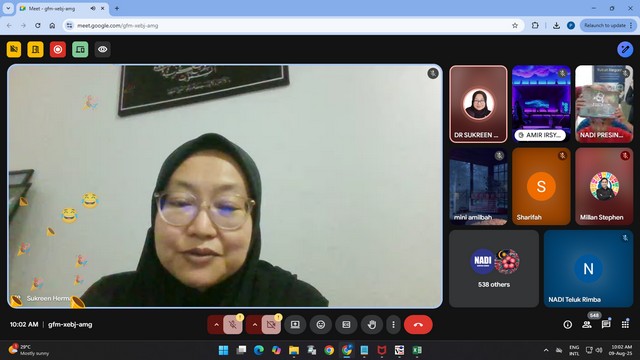Screen dimensions: 640x360
Task: Toggle closed captions button
Action: coord(346,325)
